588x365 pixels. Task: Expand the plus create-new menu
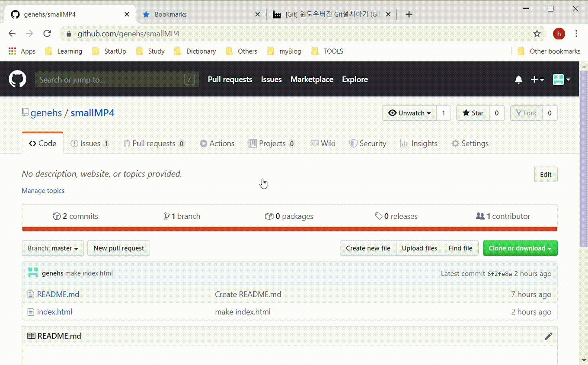pyautogui.click(x=537, y=80)
